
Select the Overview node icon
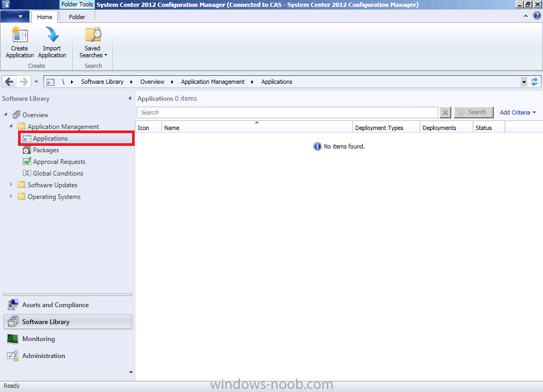(x=16, y=115)
